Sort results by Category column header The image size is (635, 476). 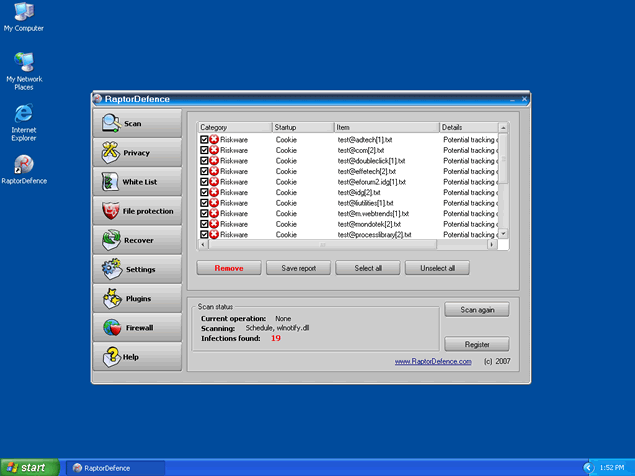tap(234, 128)
